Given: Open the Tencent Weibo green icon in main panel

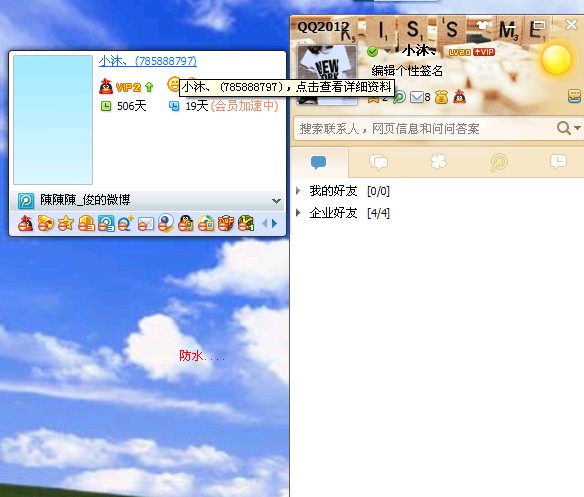Looking at the screenshot, I should (399, 98).
